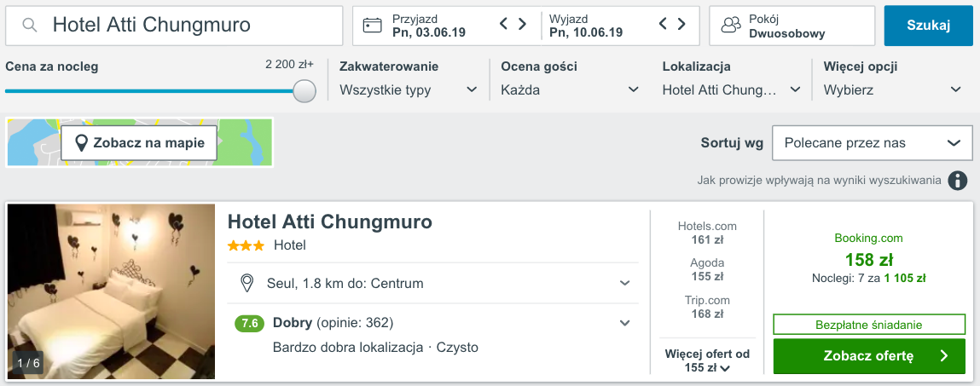Click the price per night slider handle
Image resolution: width=980 pixels, height=386 pixels.
click(304, 90)
